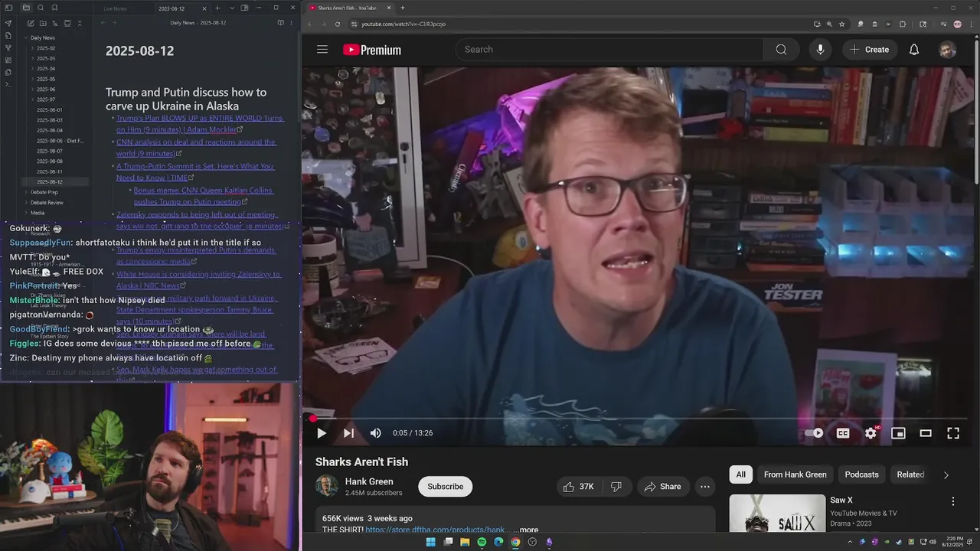
Task: Expand the 2025-07 folder
Action: pyautogui.click(x=46, y=99)
